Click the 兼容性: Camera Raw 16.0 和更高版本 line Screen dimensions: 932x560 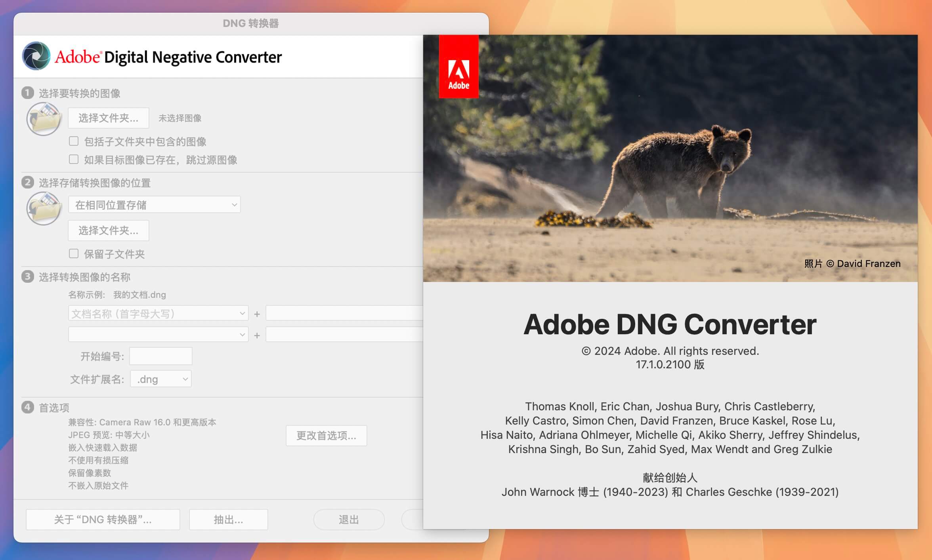(x=142, y=422)
